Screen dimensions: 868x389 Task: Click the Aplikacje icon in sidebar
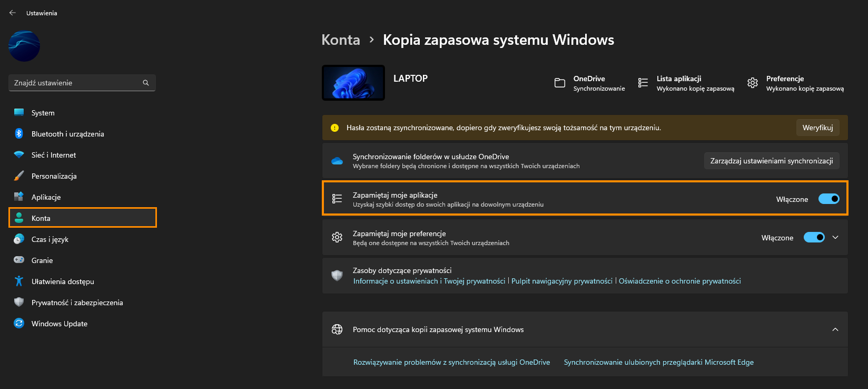19,197
